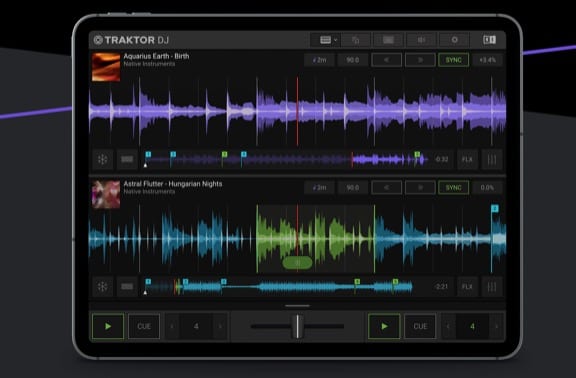Start playback on the left deck
The image size is (576, 378).
108,326
